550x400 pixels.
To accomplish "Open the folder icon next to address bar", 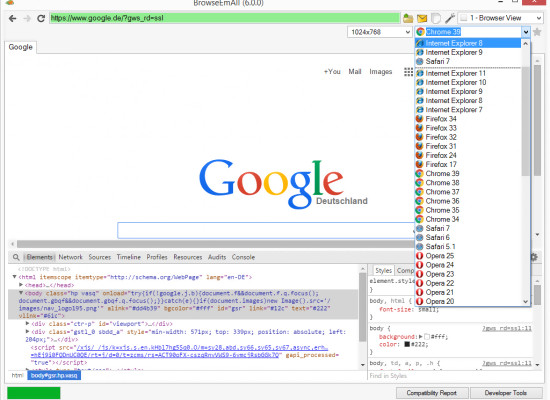I will click(x=408, y=18).
